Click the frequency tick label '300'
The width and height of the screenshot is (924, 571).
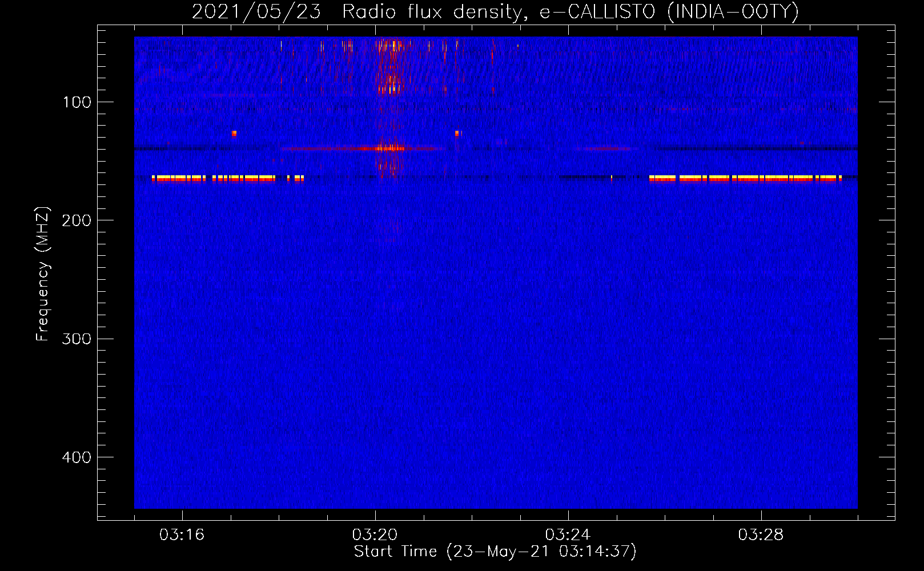77,339
